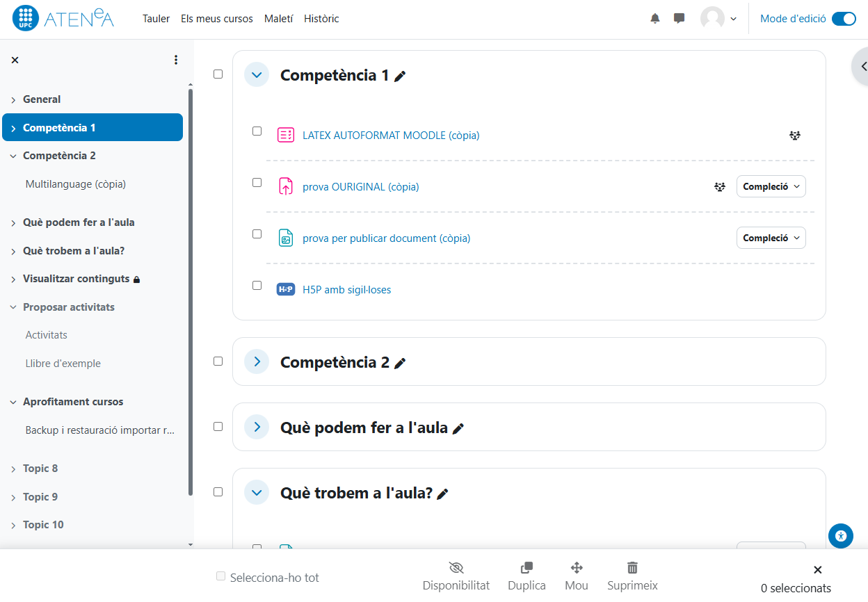Open the accessibility widget icon
Viewport: 868px width, 602px height.
pyautogui.click(x=840, y=536)
